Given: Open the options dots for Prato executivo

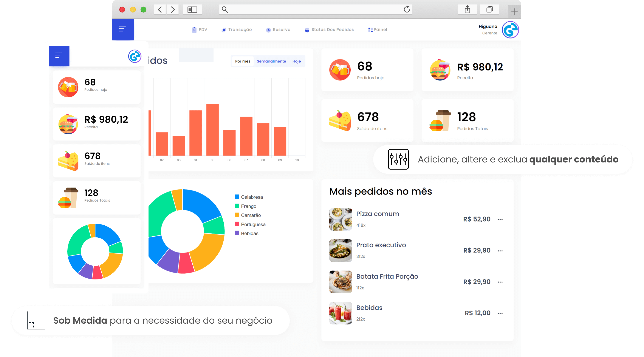Looking at the screenshot, I should coord(500,251).
